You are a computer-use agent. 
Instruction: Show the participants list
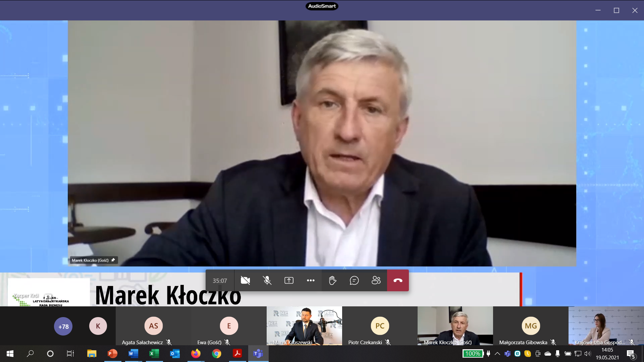point(376,281)
